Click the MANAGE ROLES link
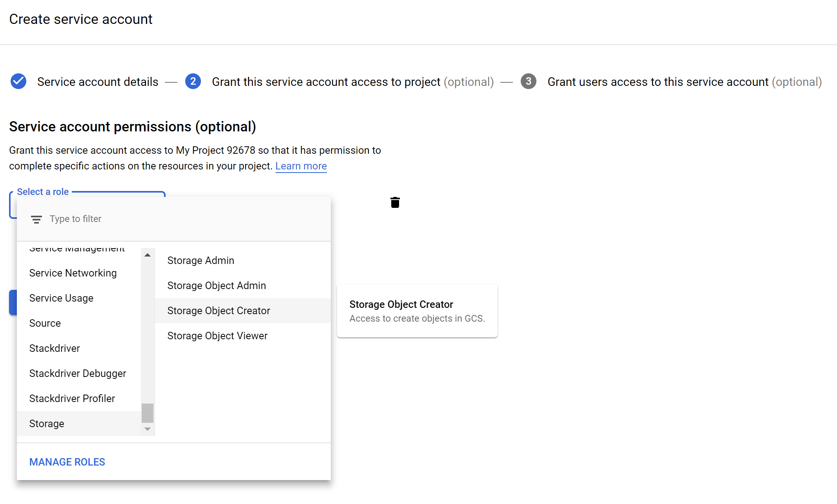837x504 pixels. (x=67, y=462)
